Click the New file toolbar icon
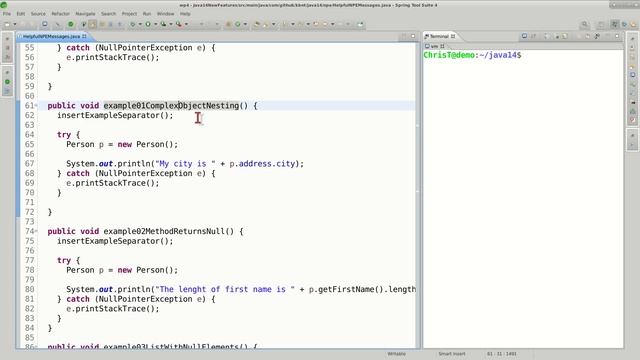 coord(7,24)
